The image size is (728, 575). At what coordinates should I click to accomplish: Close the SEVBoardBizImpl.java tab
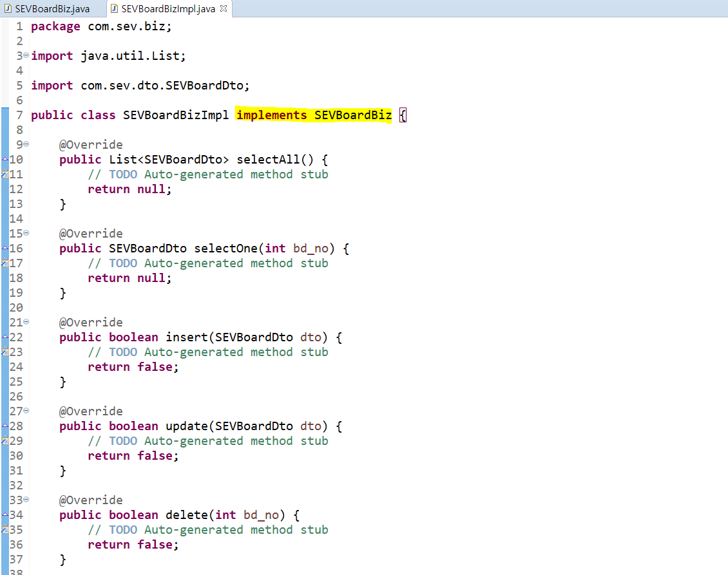[224, 8]
